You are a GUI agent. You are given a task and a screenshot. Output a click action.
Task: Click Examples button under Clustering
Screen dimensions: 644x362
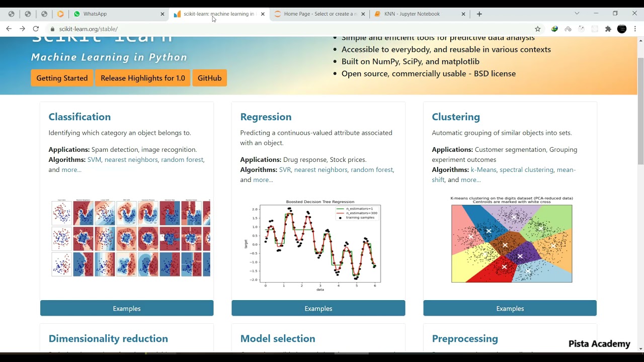[x=510, y=308]
